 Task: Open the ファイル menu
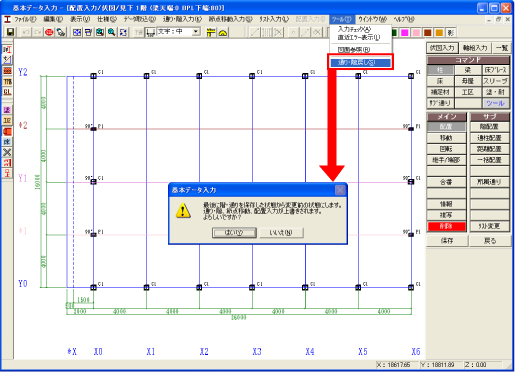coord(25,19)
